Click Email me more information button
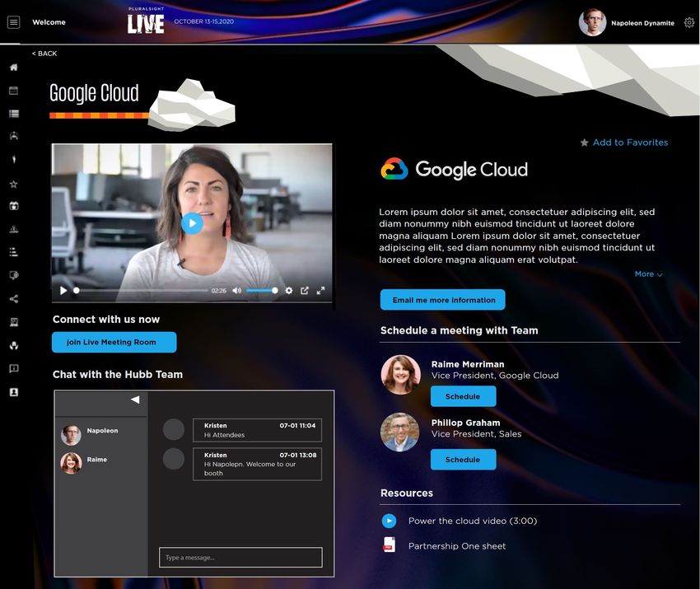Image resolution: width=700 pixels, height=589 pixels. 443,300
